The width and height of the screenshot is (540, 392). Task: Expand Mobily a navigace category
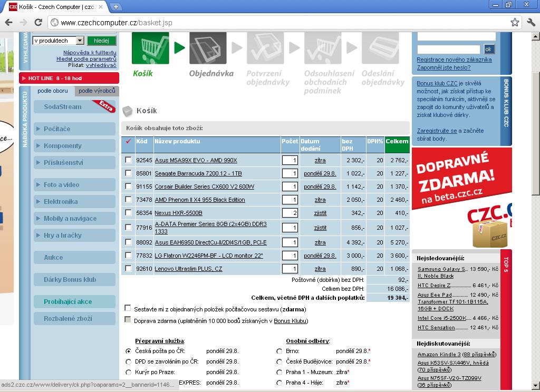(75, 219)
